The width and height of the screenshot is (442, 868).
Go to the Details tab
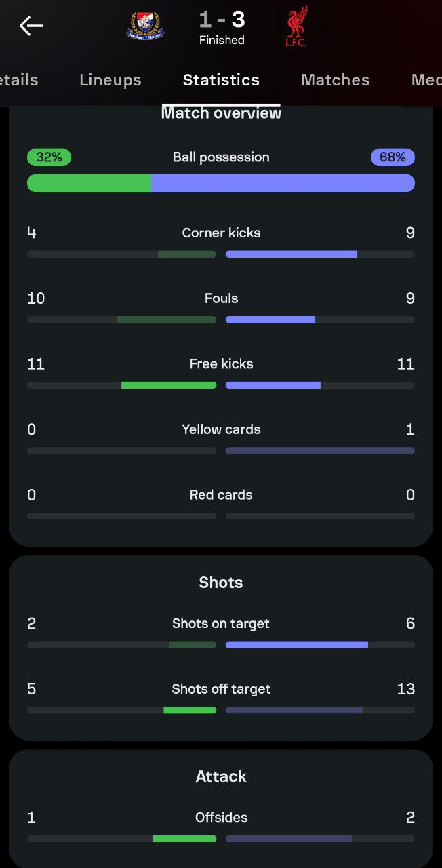tap(19, 80)
